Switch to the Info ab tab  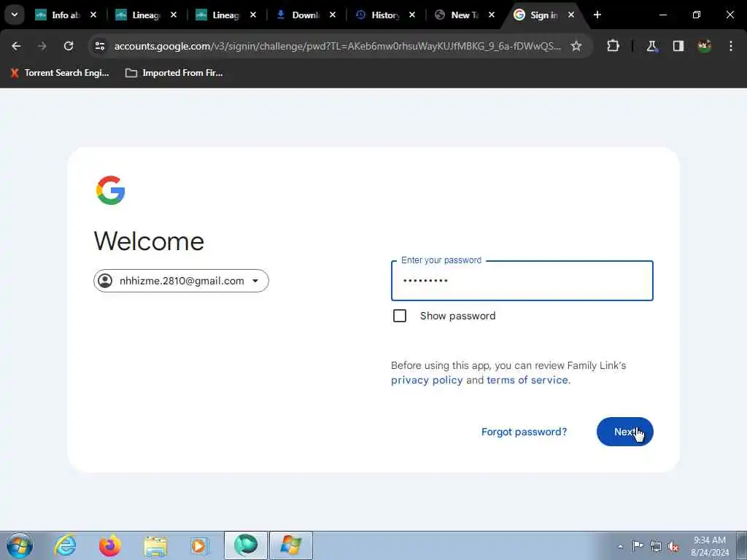click(60, 15)
